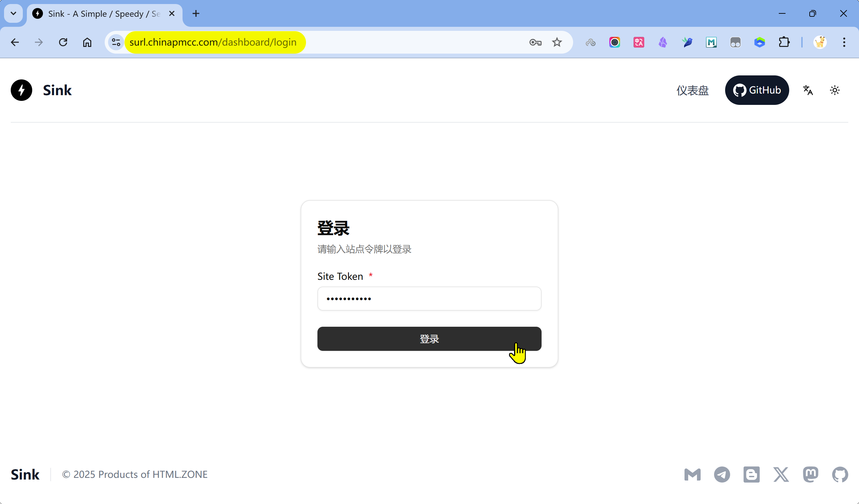This screenshot has height=504, width=859.
Task: Click the Blogger icon in footer
Action: 751,475
